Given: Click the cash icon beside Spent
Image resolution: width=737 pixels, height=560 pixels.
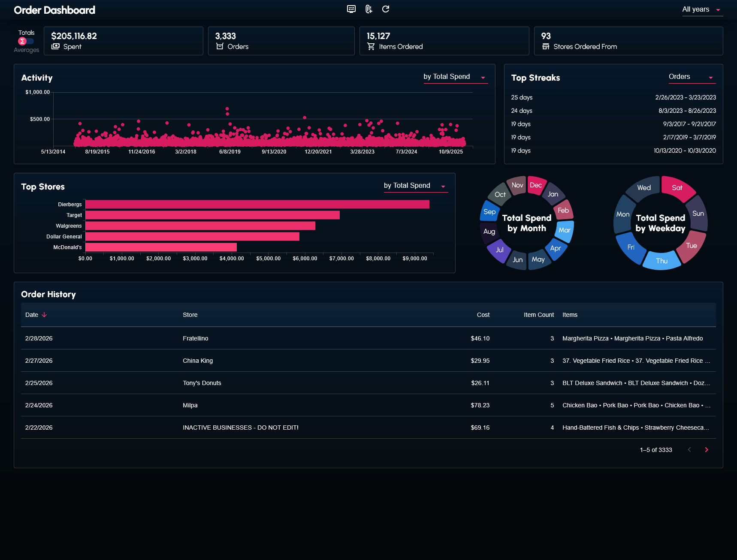Looking at the screenshot, I should click(55, 46).
